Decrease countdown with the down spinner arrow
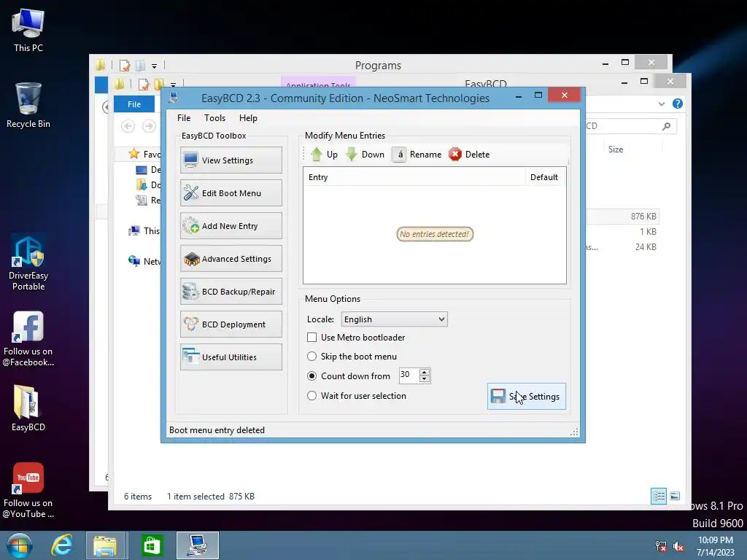 [425, 379]
